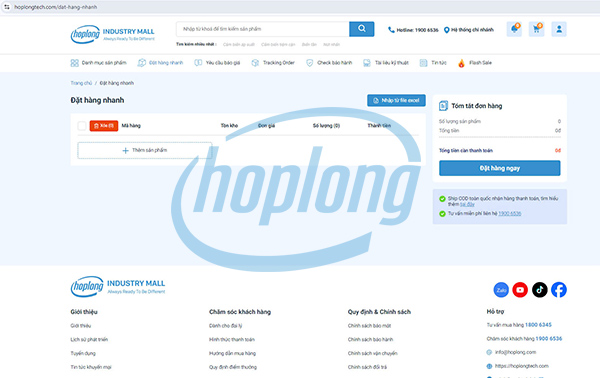Open the YouTube social icon

pyautogui.click(x=520, y=290)
